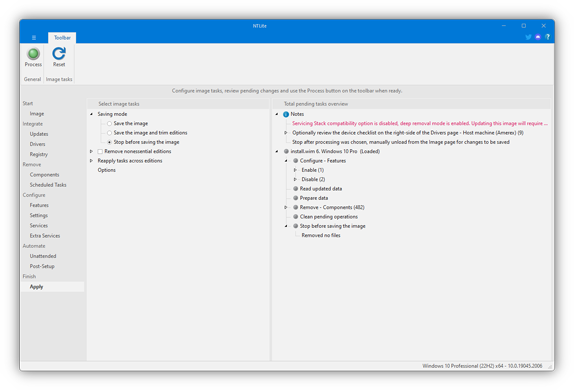Screen dimensions: 574x390
Task: Click the Options item in tasks list
Action: point(107,170)
